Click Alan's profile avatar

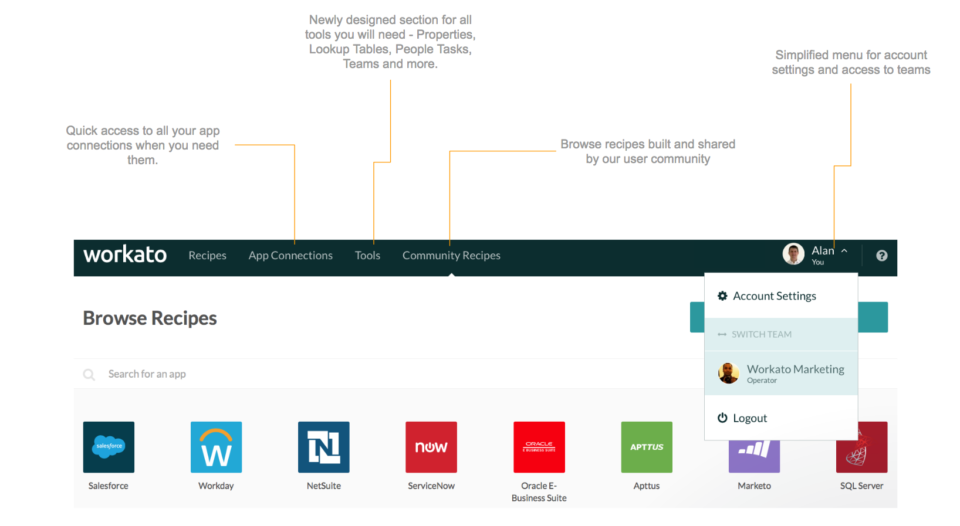click(793, 254)
